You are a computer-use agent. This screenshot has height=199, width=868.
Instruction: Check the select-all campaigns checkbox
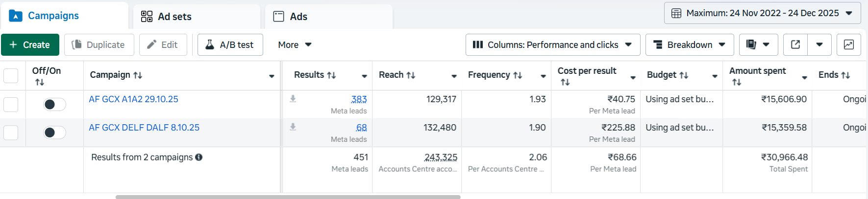[x=11, y=76]
